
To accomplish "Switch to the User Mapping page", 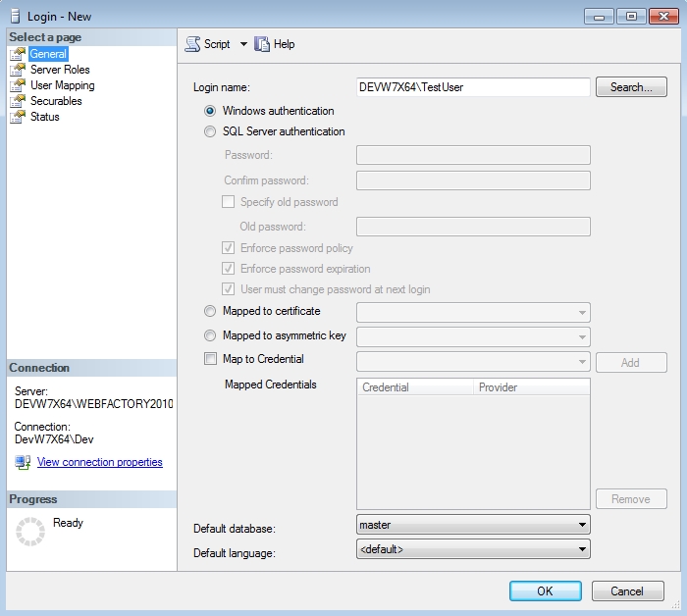I will pos(62,85).
